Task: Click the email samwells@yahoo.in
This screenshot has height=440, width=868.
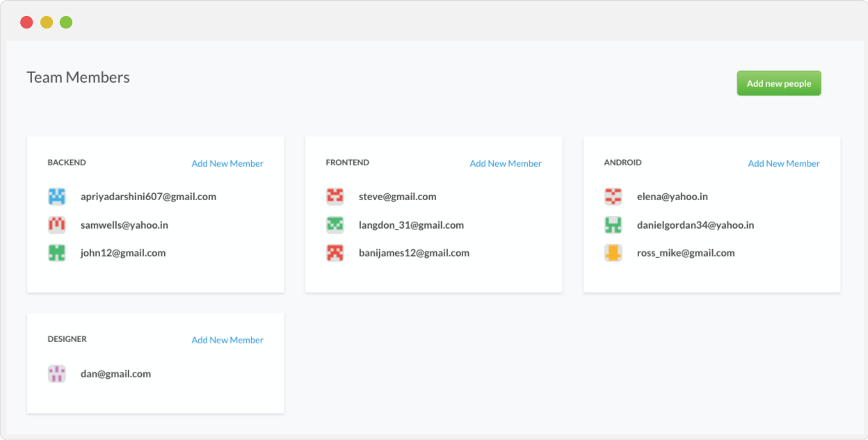Action: (x=124, y=225)
